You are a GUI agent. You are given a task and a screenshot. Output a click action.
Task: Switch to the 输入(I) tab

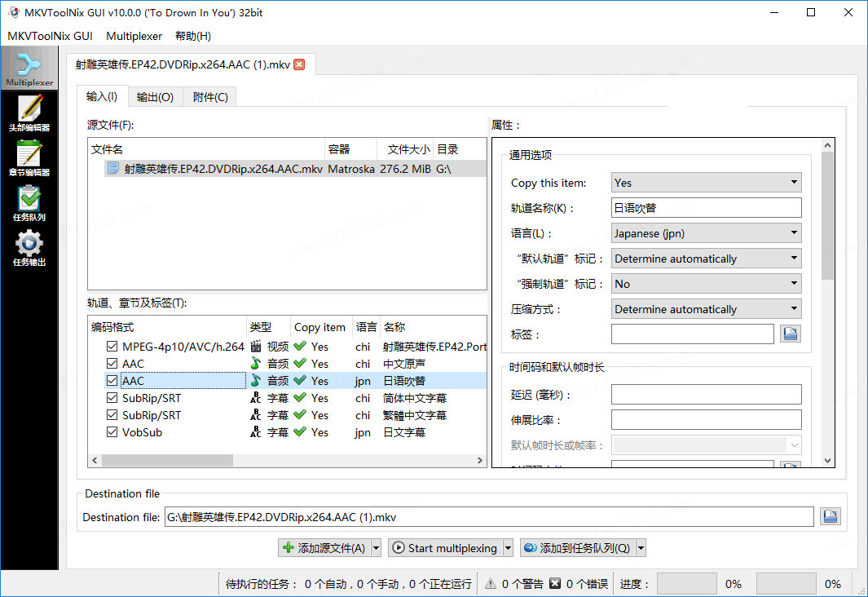[x=102, y=96]
